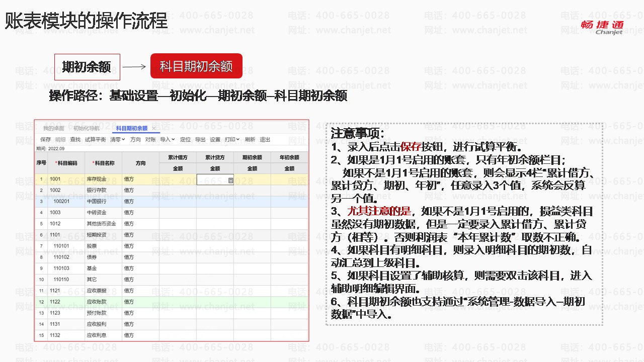Select the 其他货币资金 account name
Screen dimensions: 644x362
pyautogui.click(x=101, y=224)
